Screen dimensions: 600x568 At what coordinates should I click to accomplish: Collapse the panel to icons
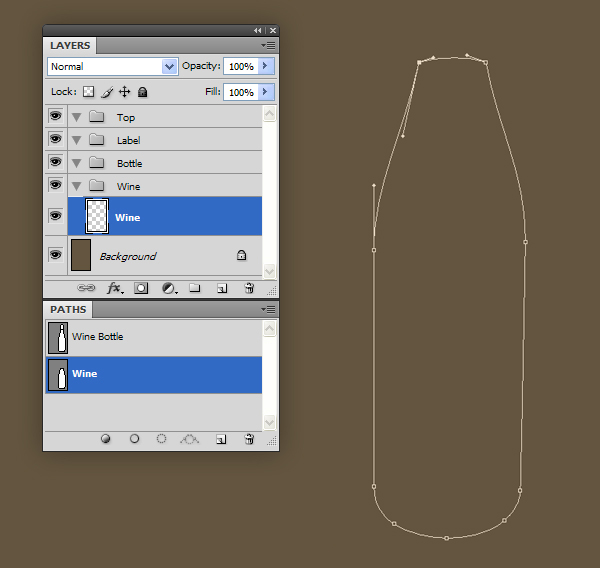click(x=258, y=31)
